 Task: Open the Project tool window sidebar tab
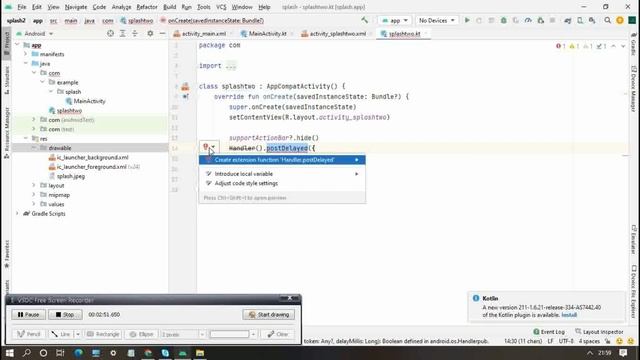(x=7, y=44)
